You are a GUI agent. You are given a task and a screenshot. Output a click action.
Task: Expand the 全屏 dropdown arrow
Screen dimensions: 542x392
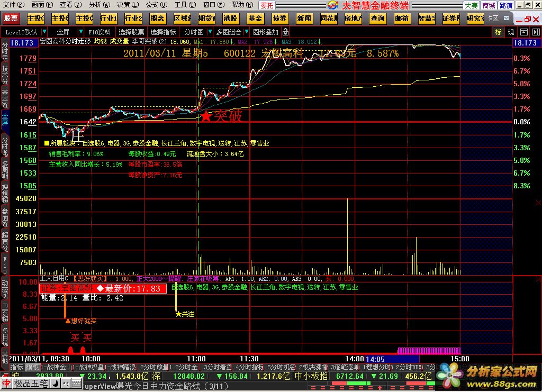[x=80, y=32]
